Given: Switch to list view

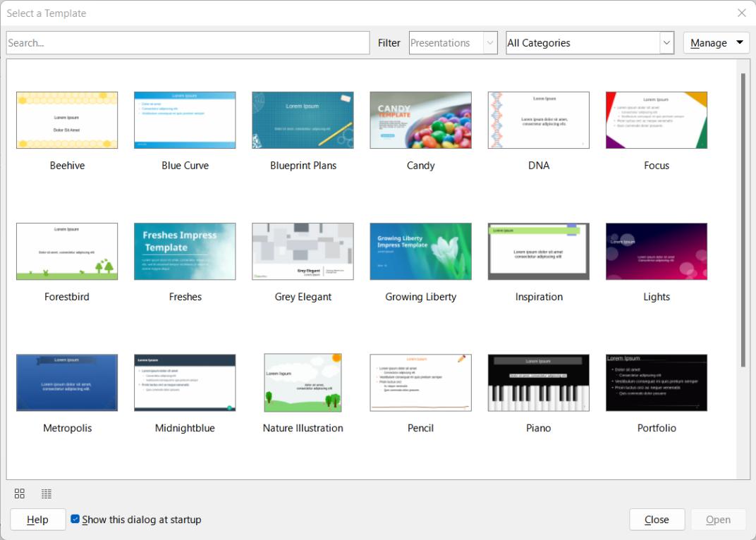Looking at the screenshot, I should [47, 493].
